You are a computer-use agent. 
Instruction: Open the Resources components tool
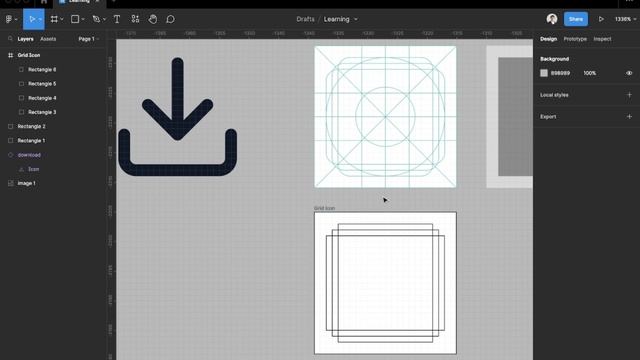tap(135, 19)
